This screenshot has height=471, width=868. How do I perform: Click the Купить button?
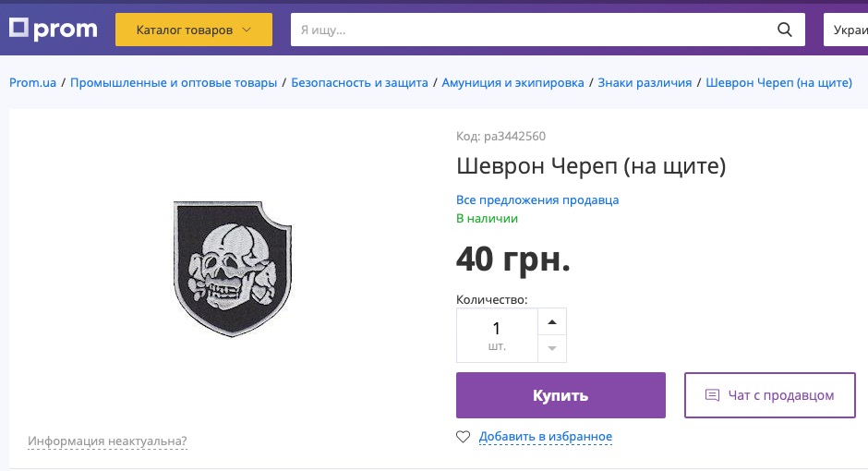coord(561,395)
